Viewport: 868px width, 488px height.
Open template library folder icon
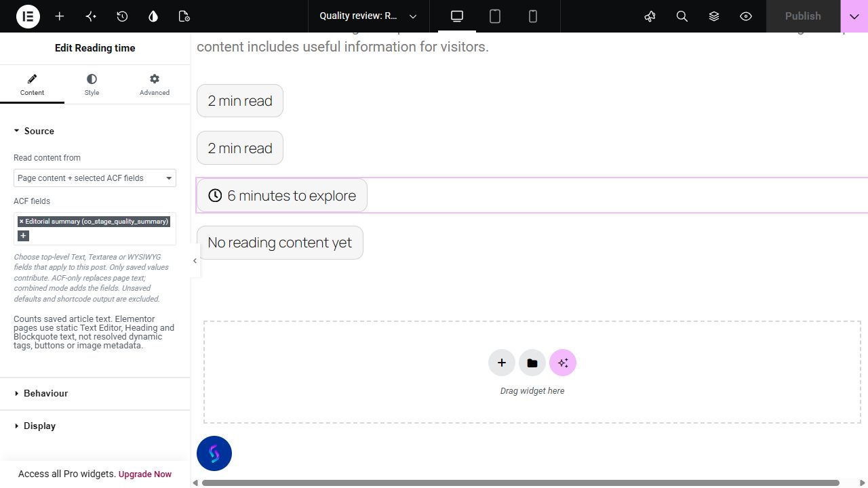tap(532, 363)
